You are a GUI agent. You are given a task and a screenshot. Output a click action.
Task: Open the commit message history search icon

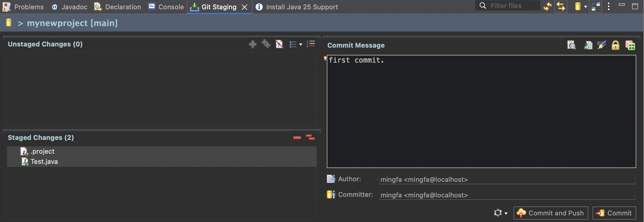click(571, 45)
